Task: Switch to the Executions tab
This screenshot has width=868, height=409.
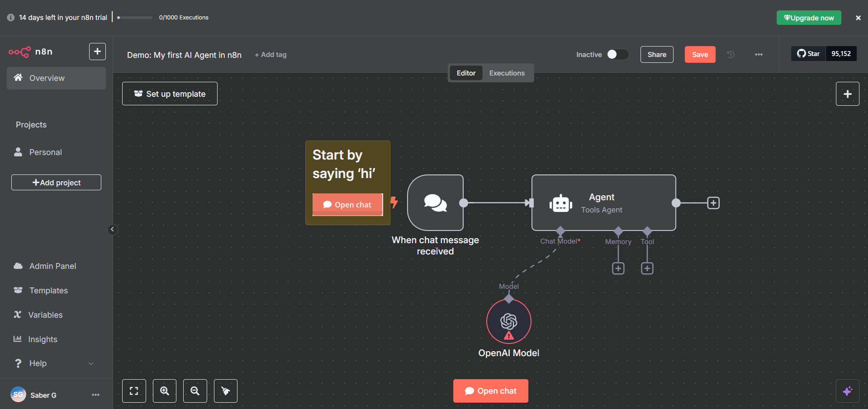Action: [507, 73]
